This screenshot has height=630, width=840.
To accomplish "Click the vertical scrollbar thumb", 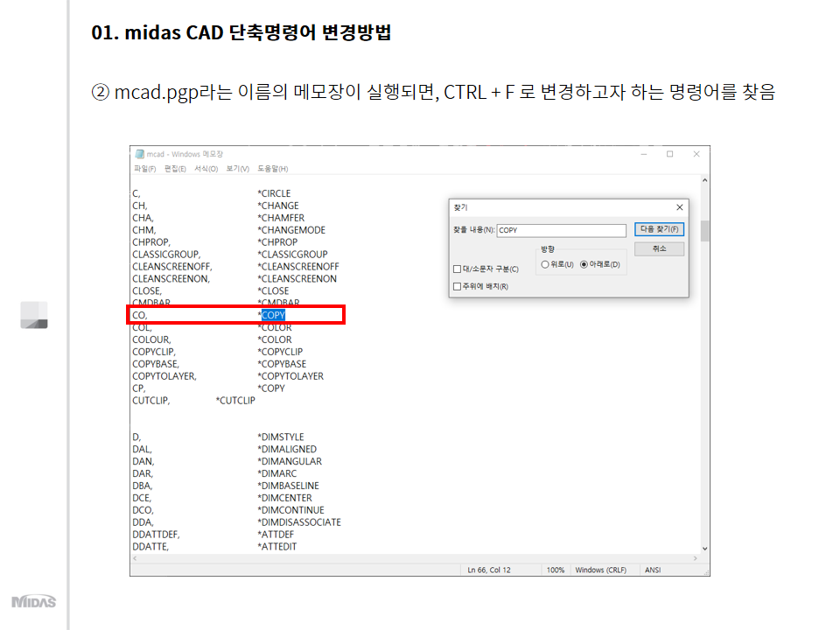I will coord(705,231).
